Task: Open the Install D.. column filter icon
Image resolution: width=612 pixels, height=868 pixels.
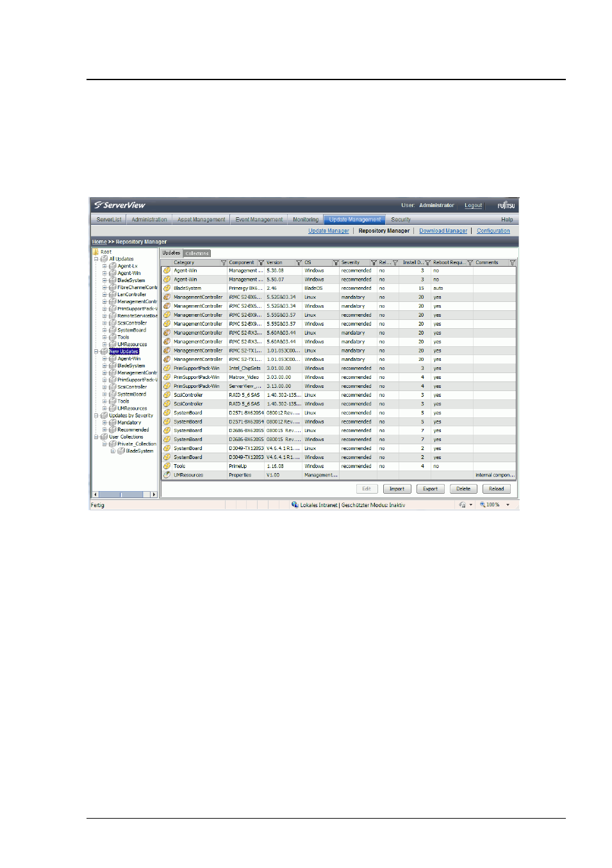Action: click(x=427, y=263)
